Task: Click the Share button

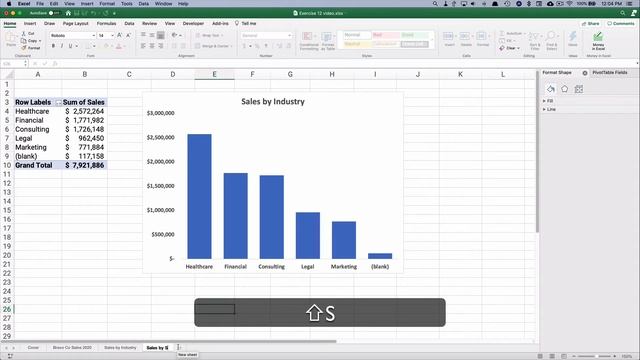Action: (591, 24)
